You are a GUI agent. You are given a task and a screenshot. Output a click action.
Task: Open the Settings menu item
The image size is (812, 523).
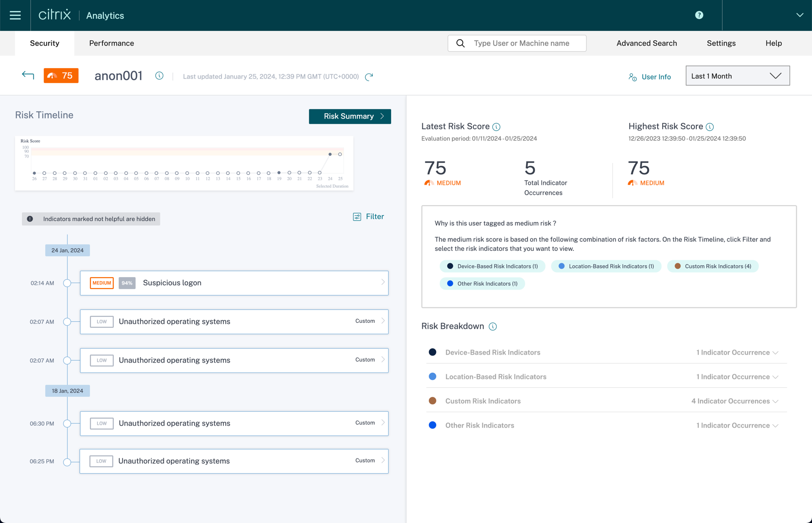721,43
